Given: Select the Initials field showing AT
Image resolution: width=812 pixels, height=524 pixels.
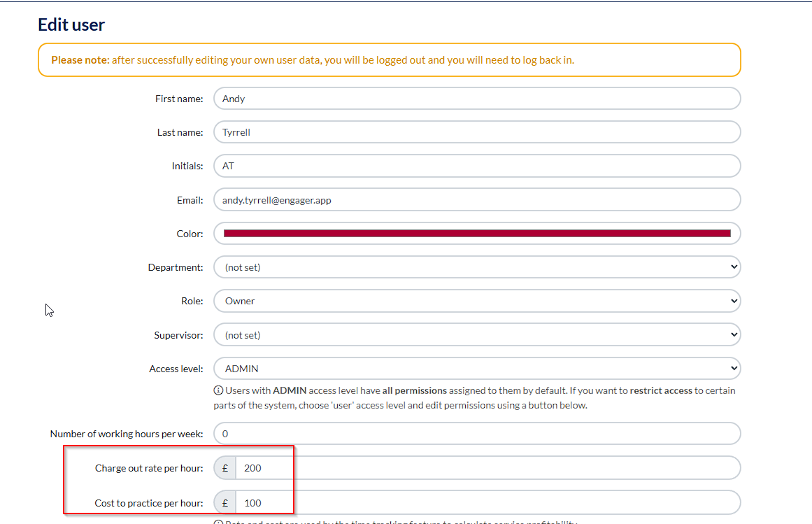Looking at the screenshot, I should 476,166.
